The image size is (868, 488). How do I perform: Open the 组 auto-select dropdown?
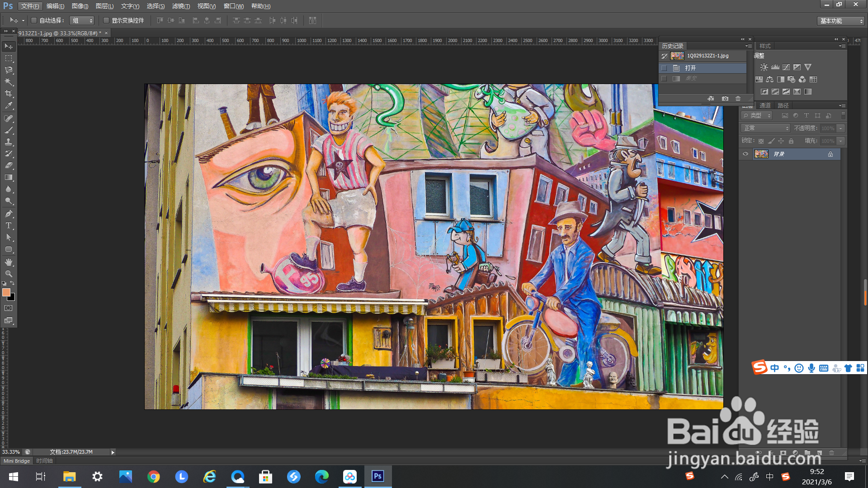pos(82,20)
